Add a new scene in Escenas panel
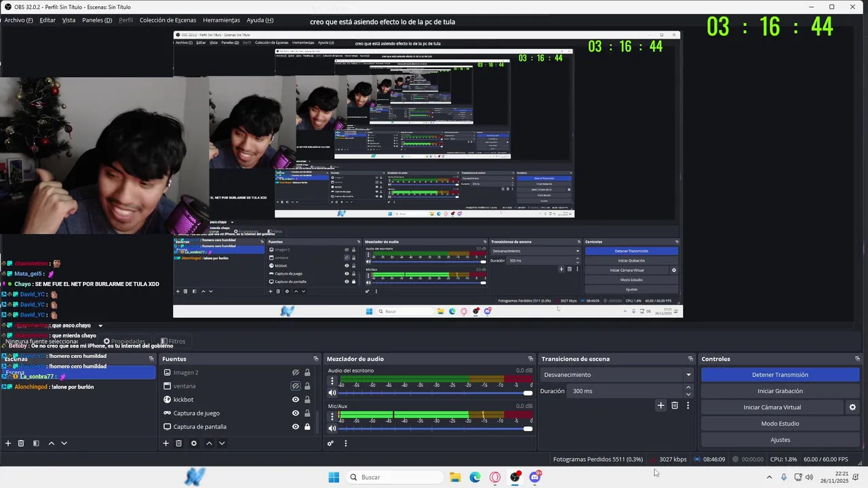Screen dimensions: 868x488 [8, 443]
